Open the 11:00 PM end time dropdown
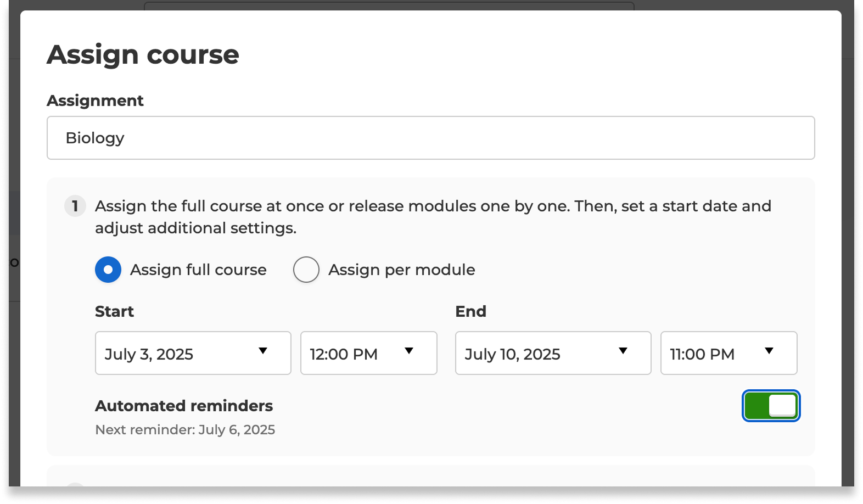863x504 pixels. pos(729,353)
